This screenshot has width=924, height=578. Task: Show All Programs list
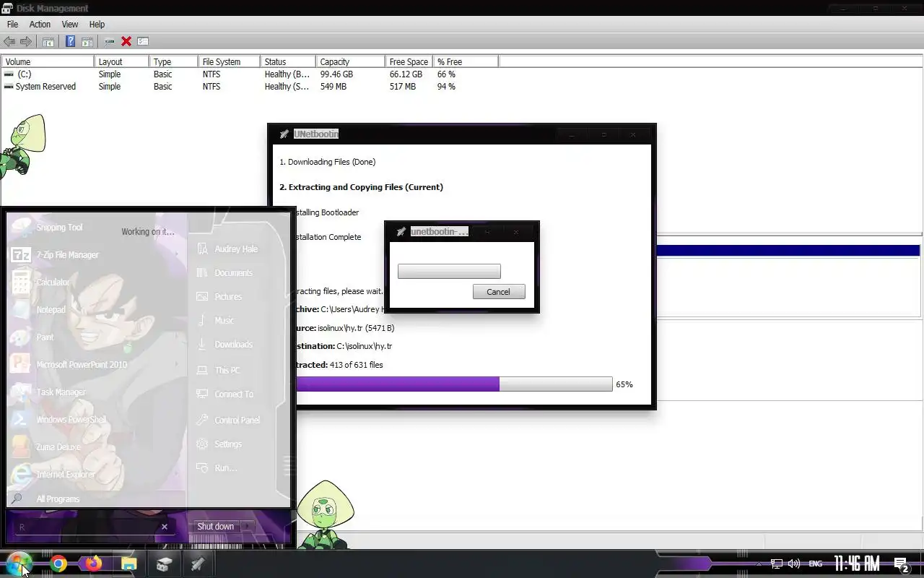click(x=95, y=499)
